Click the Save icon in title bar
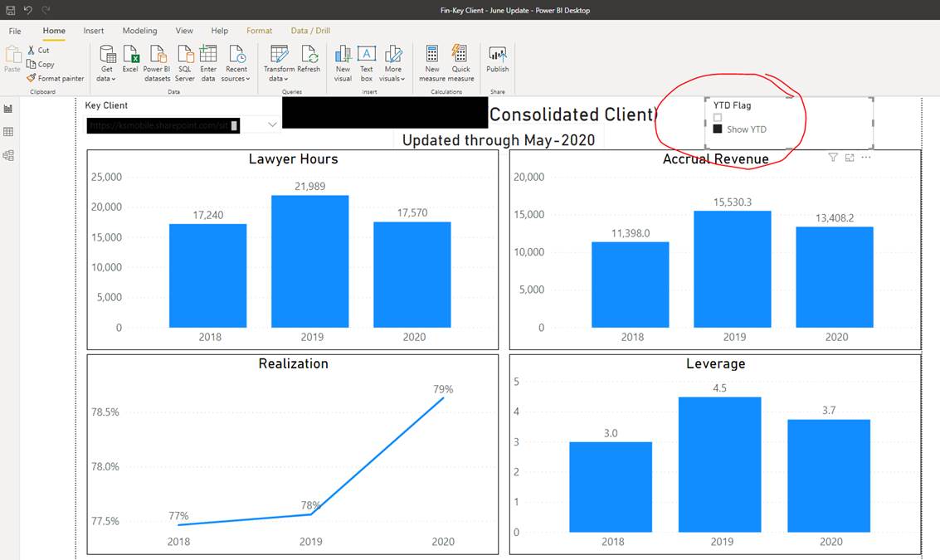The width and height of the screenshot is (940, 560). 11,11
